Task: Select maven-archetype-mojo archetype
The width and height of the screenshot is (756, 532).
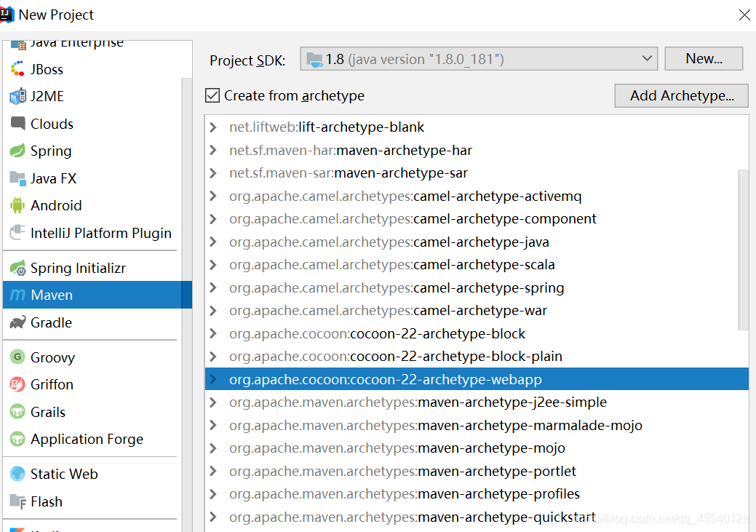Action: pyautogui.click(x=477, y=448)
